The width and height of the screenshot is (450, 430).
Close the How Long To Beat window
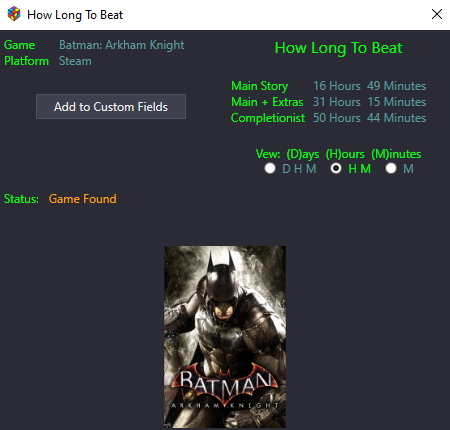[437, 14]
